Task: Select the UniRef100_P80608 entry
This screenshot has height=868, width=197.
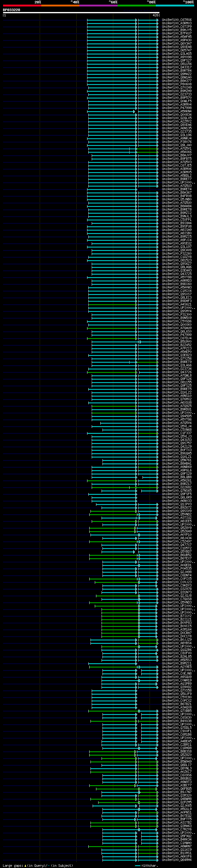Action: pyautogui.click(x=176, y=84)
